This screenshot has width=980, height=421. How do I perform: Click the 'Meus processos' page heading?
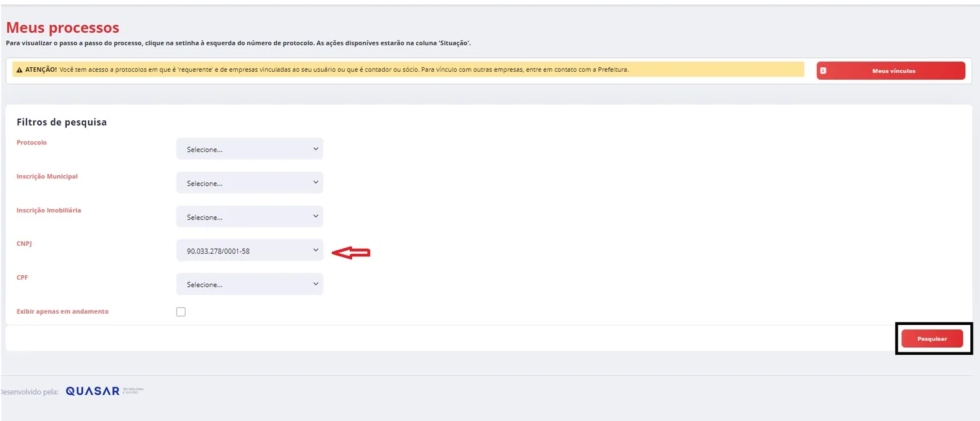click(63, 27)
